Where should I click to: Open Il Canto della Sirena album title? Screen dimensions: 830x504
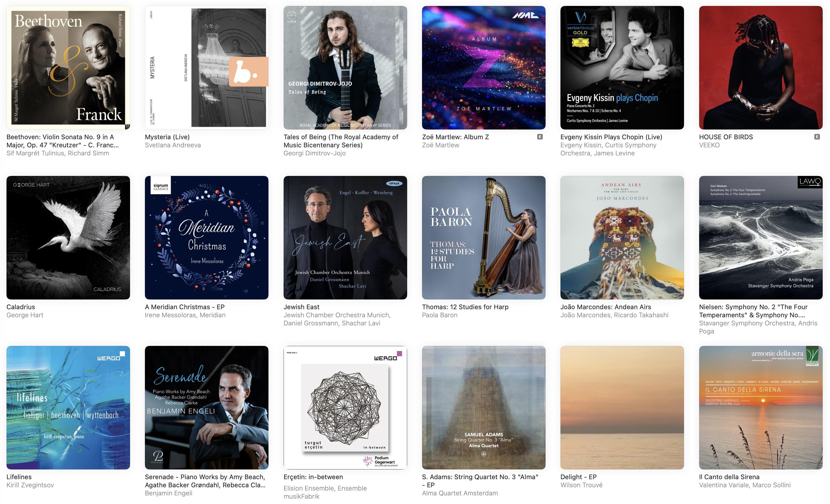tap(729, 477)
